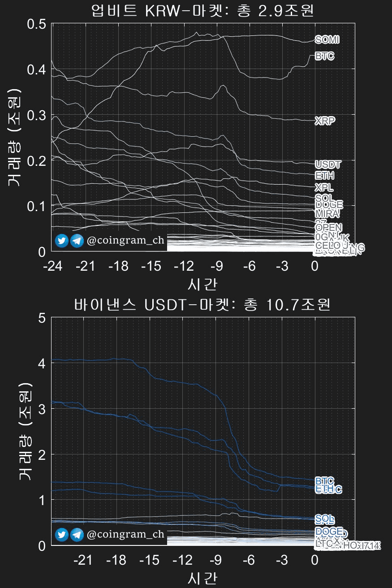Viewport: 392px width, 588px height.
Task: Click the Telegram icon in the Binance chart
Action: pos(77,535)
